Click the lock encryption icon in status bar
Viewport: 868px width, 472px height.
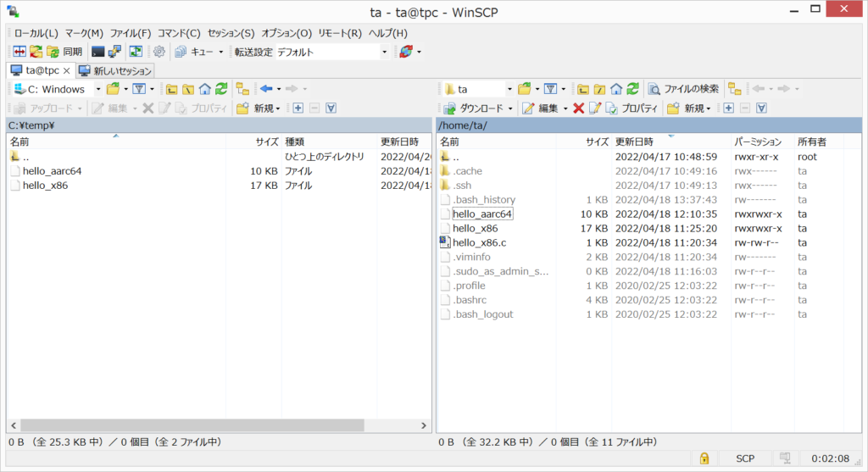pos(704,458)
